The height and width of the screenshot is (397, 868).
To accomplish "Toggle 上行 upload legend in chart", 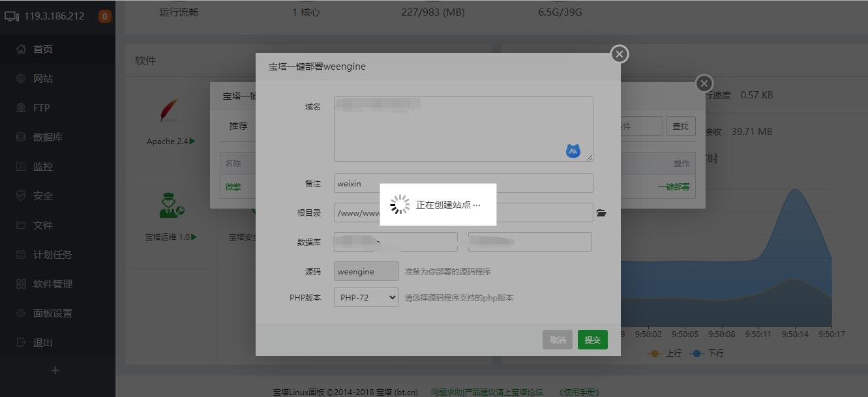I will (x=666, y=353).
